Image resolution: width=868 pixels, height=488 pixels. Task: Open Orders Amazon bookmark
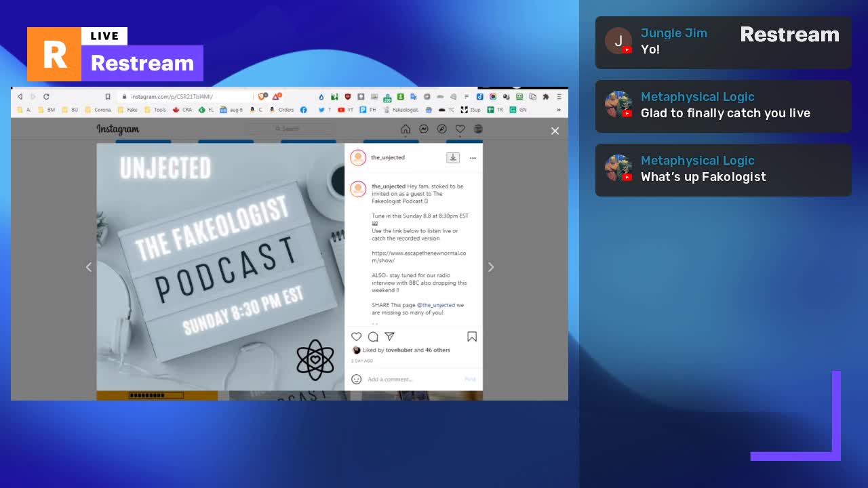pyautogui.click(x=282, y=110)
